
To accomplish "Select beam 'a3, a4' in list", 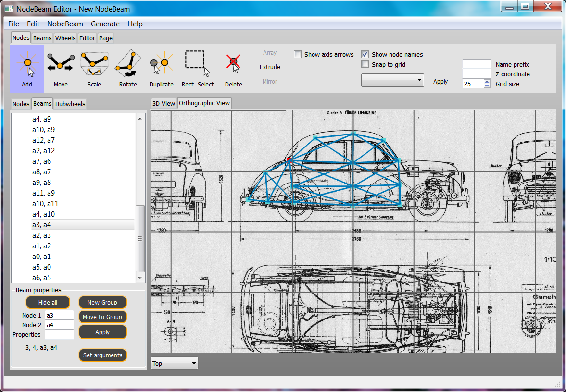I will (x=83, y=225).
